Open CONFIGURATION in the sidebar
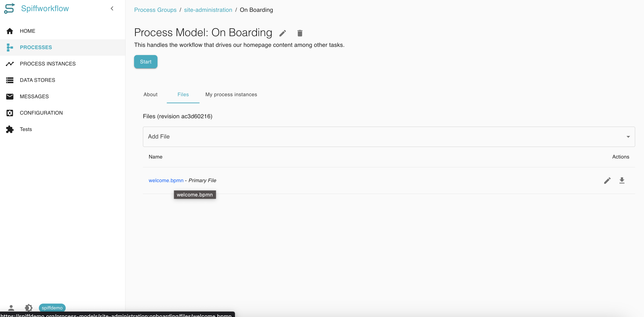This screenshot has width=644, height=317. [x=41, y=113]
